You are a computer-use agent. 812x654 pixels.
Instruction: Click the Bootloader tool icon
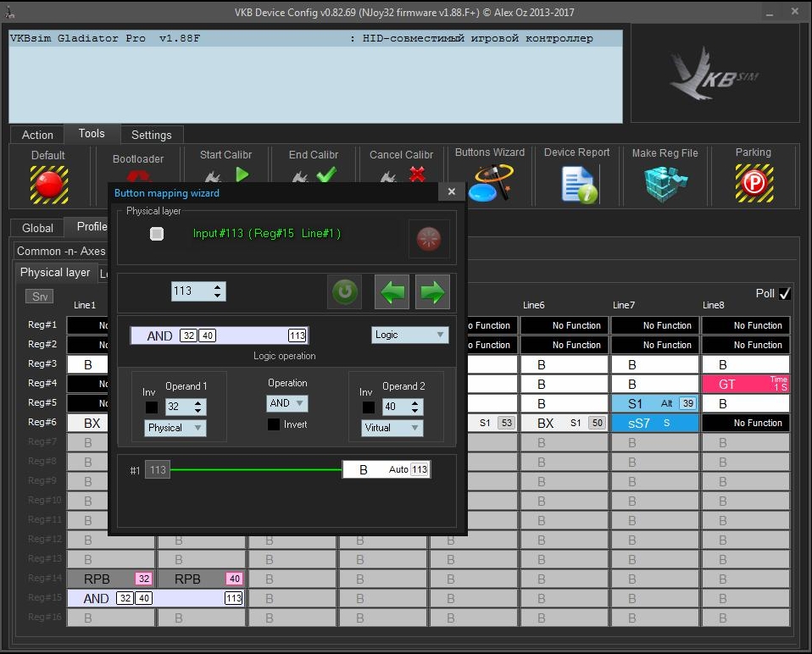[x=138, y=176]
